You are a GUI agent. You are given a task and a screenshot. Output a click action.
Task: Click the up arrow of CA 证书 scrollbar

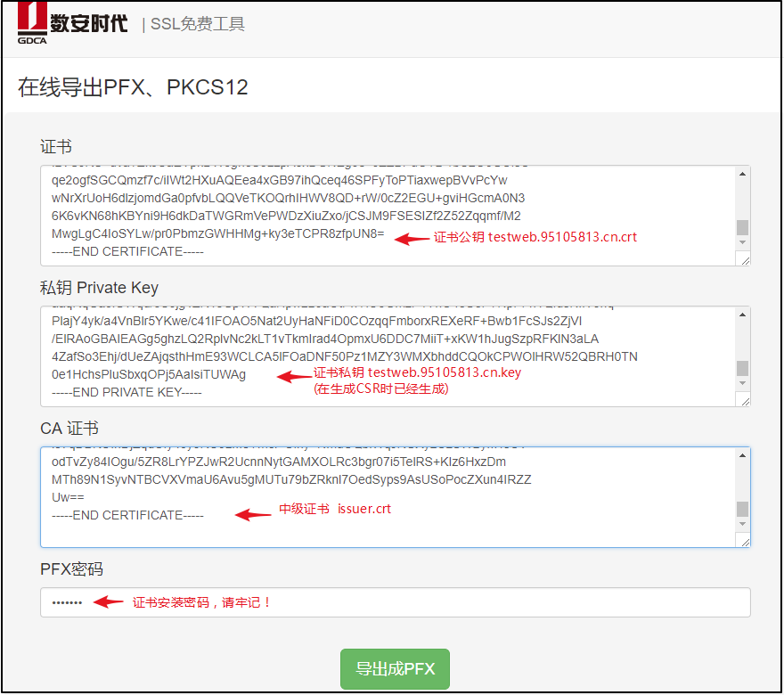coord(742,455)
